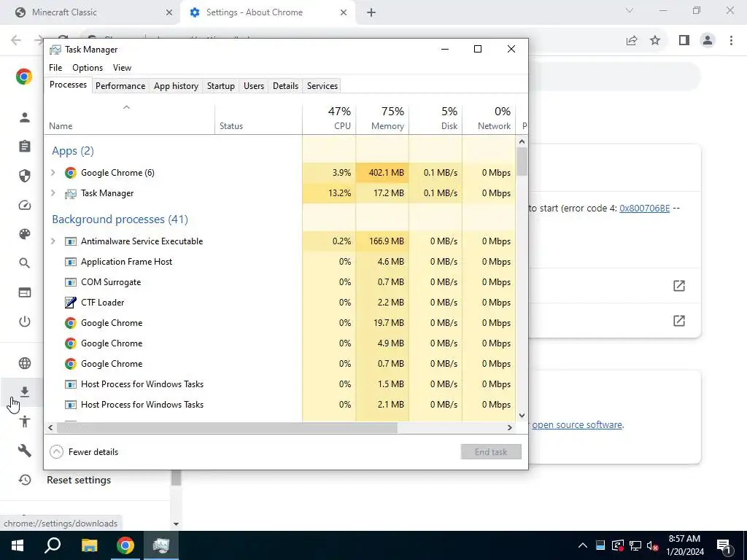Switch to Users tab

pos(253,86)
